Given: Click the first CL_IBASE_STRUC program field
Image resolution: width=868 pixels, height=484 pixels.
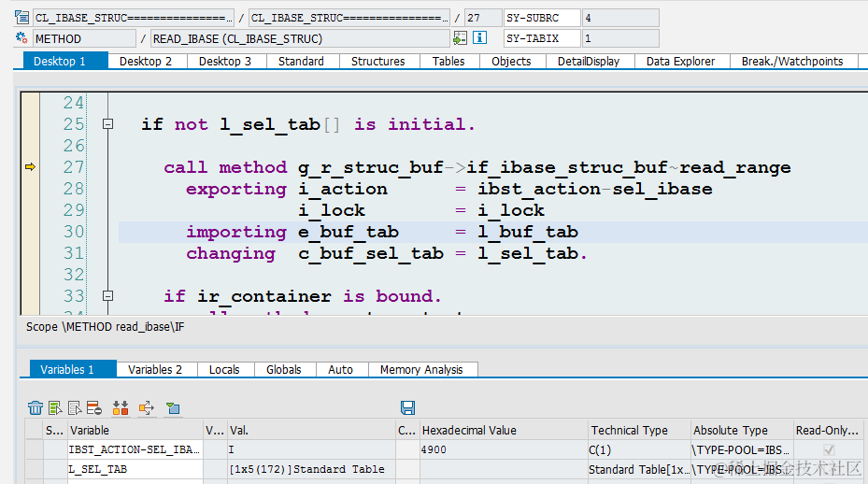Looking at the screenshot, I should tap(134, 18).
